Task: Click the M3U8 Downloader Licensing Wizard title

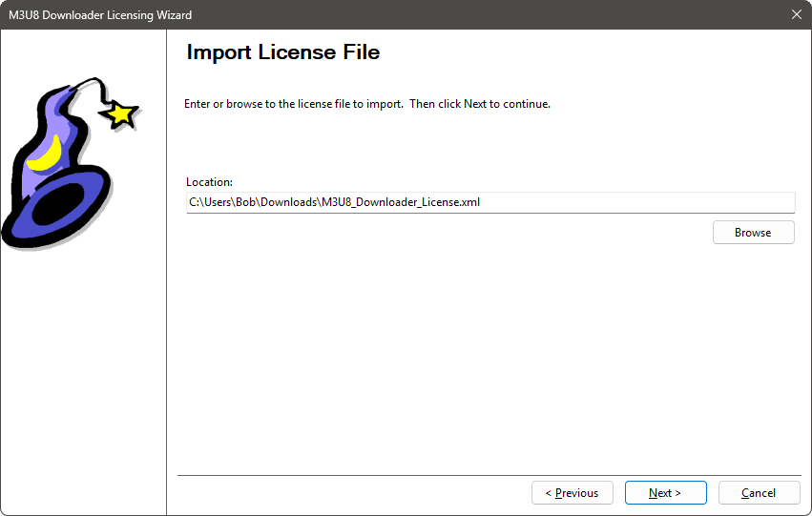Action: tap(100, 15)
